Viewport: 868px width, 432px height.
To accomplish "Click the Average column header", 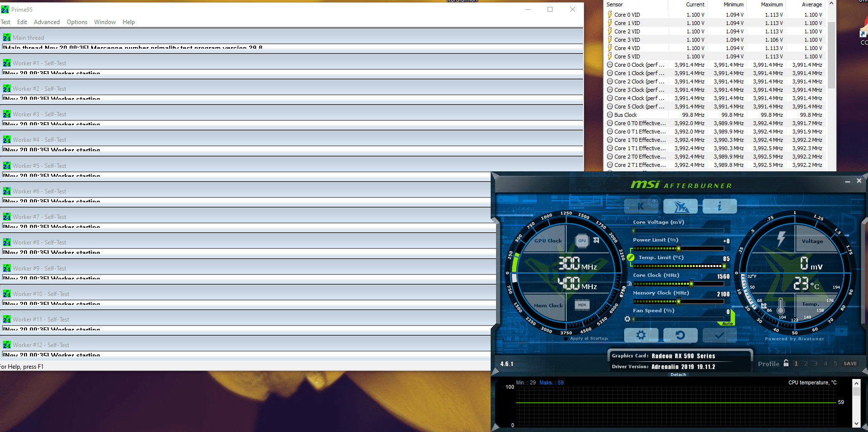I will pos(805,4).
